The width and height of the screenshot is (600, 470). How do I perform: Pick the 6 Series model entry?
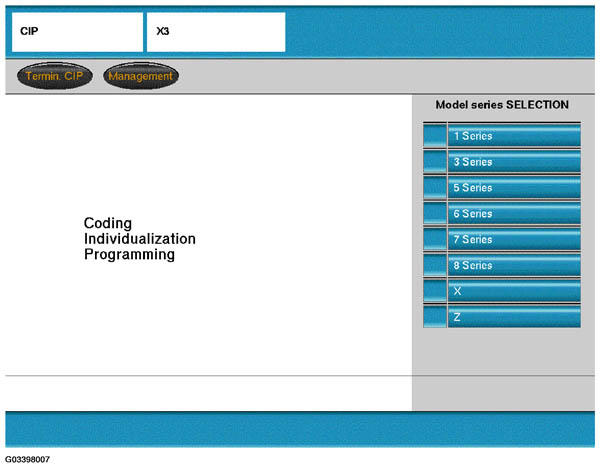(514, 214)
